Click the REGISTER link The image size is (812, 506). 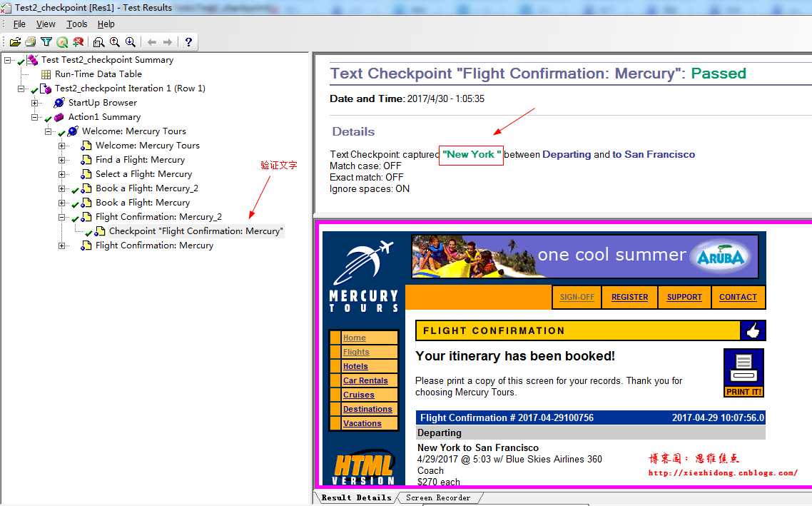630,298
